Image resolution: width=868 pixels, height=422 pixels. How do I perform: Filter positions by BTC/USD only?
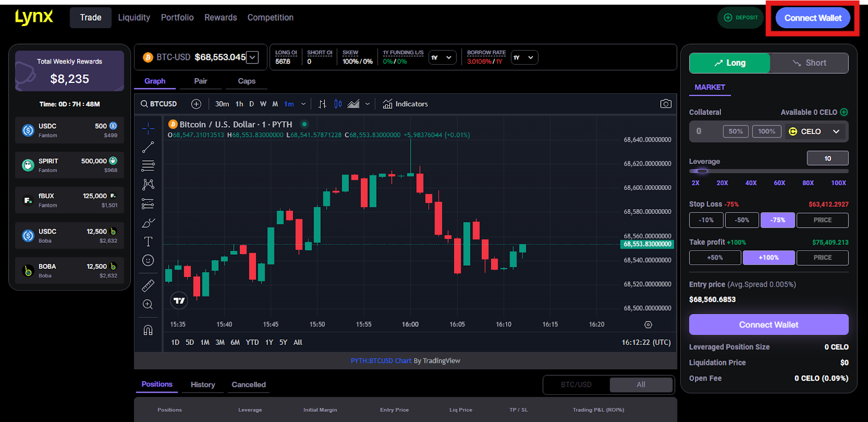pos(576,385)
